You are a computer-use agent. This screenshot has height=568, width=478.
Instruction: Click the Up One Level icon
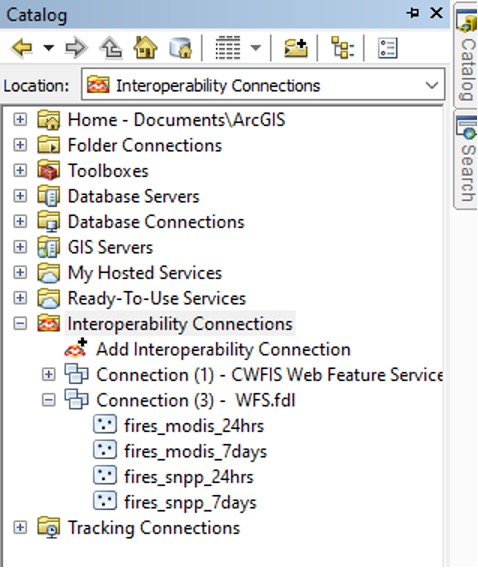tap(111, 47)
